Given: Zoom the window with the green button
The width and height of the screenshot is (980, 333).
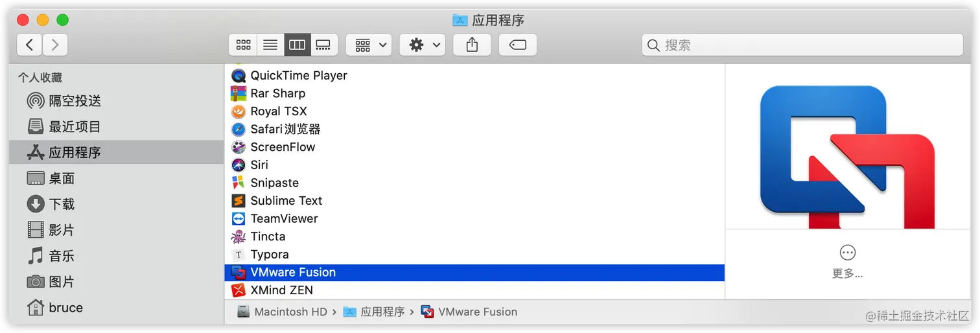Looking at the screenshot, I should [62, 19].
